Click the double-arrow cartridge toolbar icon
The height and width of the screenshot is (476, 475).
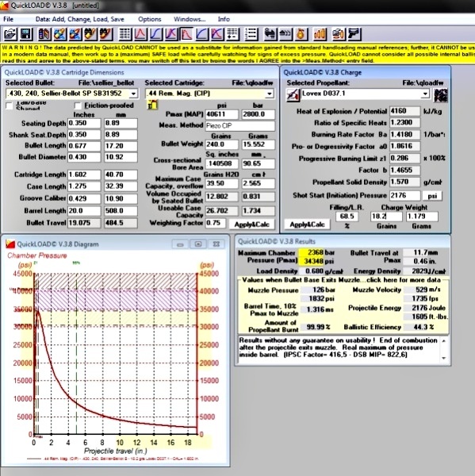(270, 33)
